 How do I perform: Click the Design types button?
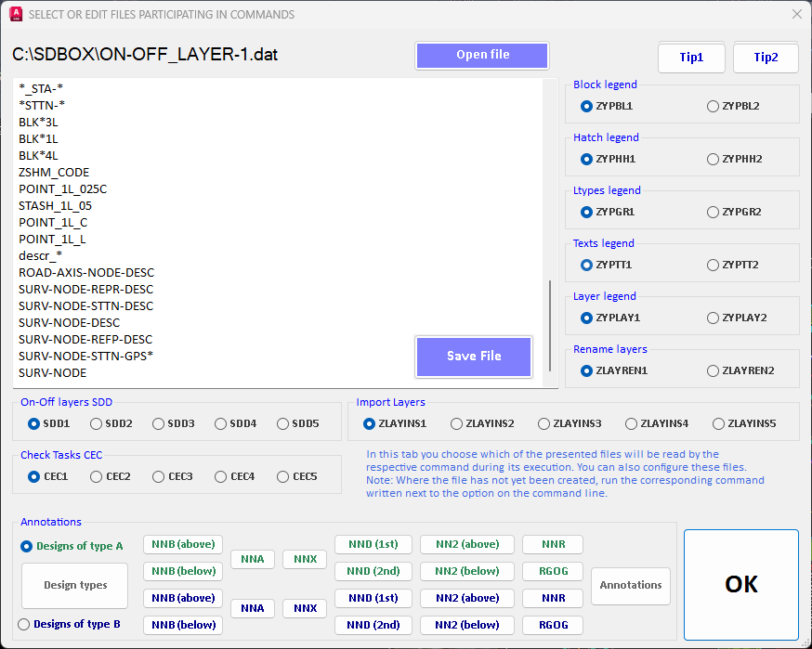[x=75, y=585]
